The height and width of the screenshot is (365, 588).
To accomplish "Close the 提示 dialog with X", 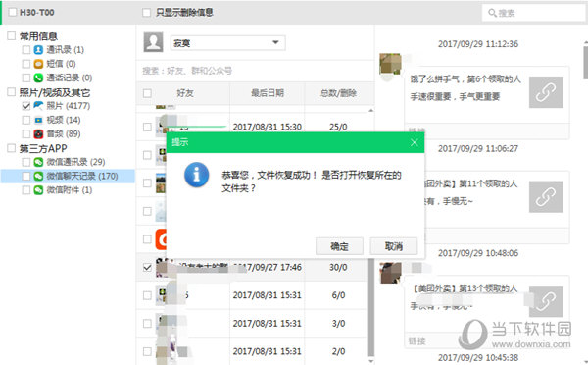I will pyautogui.click(x=414, y=142).
